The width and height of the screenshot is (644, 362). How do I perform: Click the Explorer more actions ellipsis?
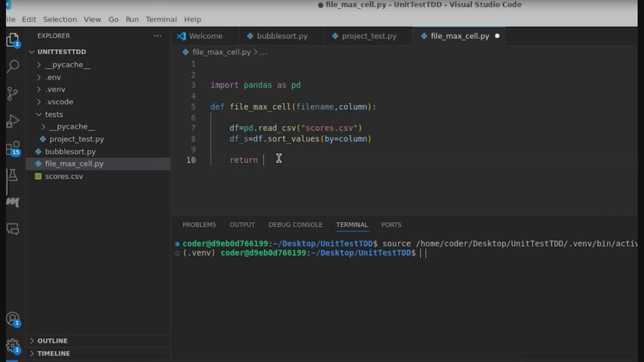click(x=157, y=36)
